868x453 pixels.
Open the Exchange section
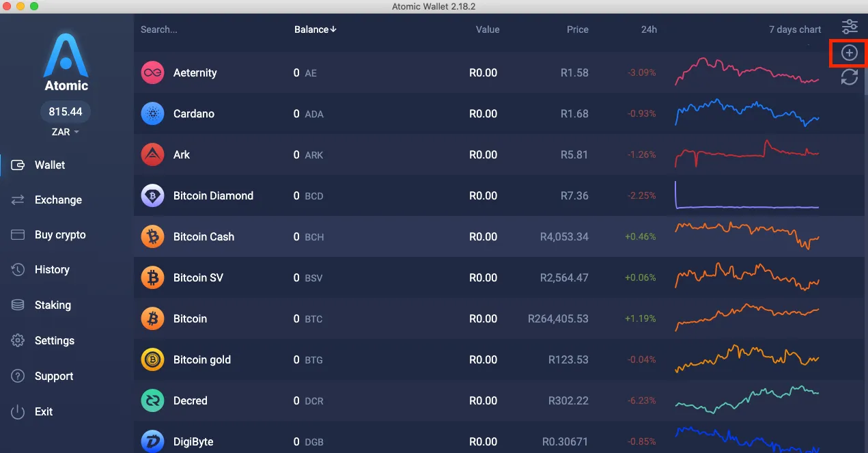pyautogui.click(x=58, y=200)
